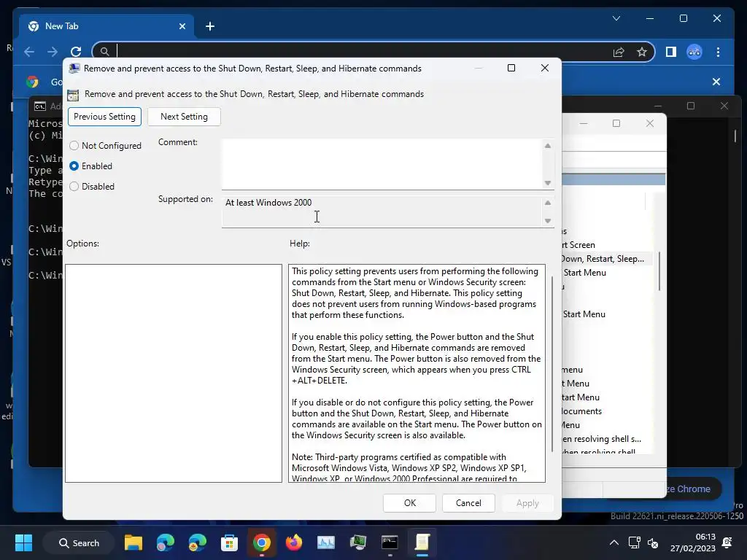Image resolution: width=747 pixels, height=560 pixels.
Task: Open Group Policy Editor taskbar icon
Action: pos(422,542)
